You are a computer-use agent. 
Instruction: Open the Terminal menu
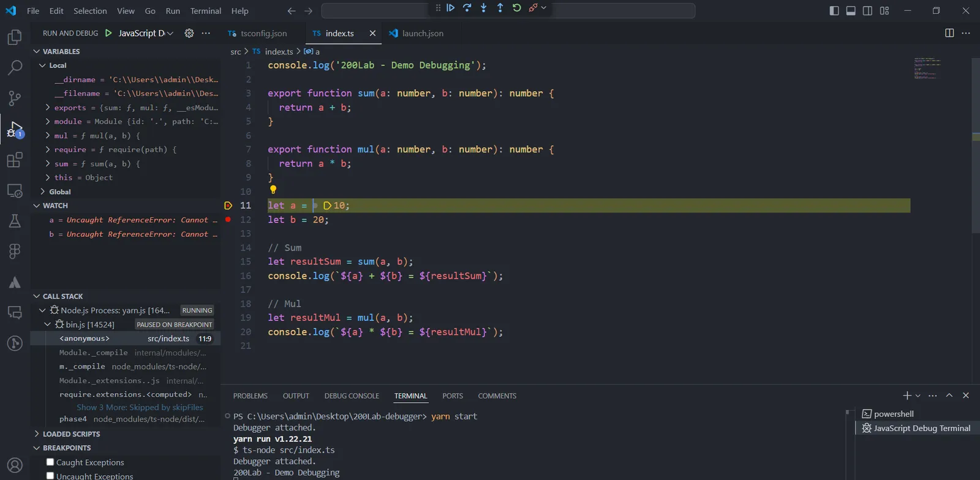206,11
